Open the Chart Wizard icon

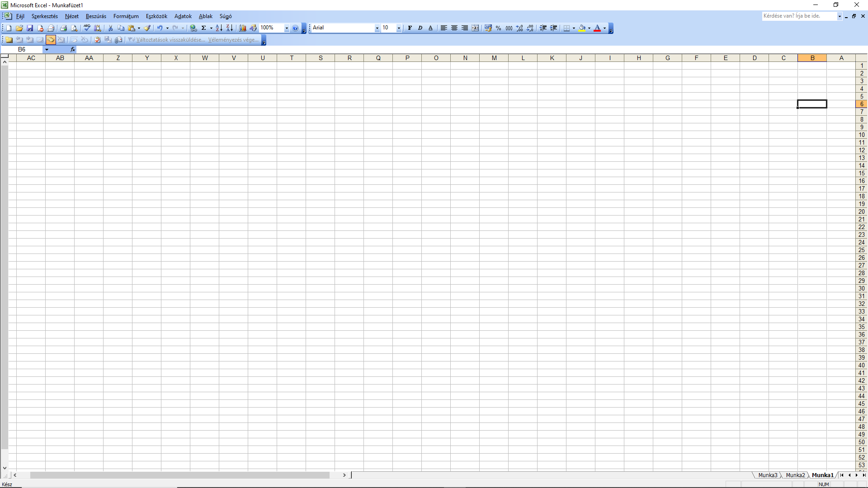(x=243, y=28)
